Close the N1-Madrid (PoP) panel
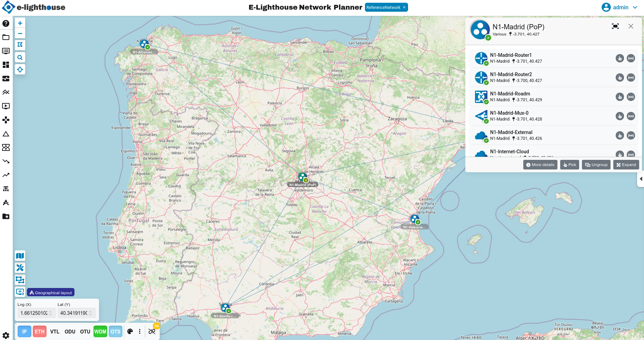Image resolution: width=644 pixels, height=340 pixels. [631, 26]
